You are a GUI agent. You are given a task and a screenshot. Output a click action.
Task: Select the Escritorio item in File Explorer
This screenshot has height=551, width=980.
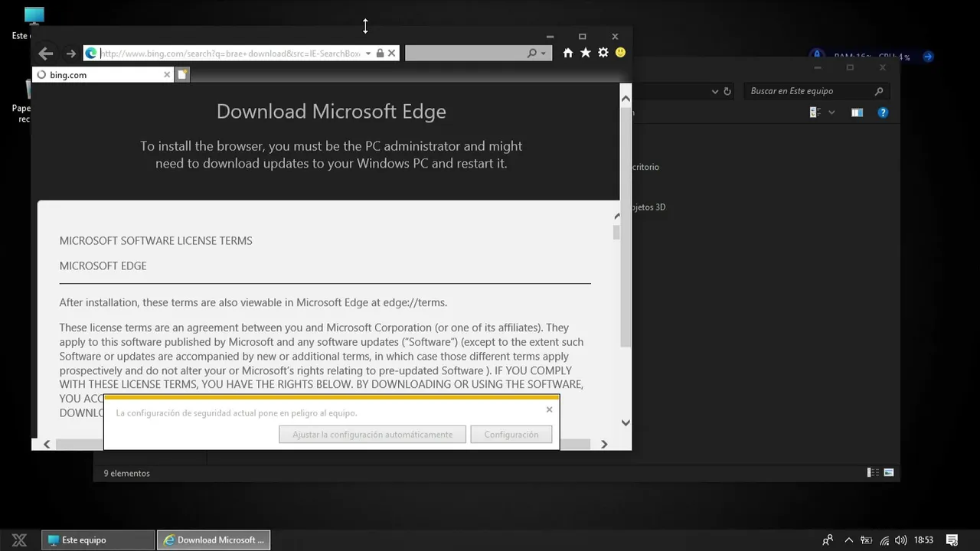(x=645, y=167)
